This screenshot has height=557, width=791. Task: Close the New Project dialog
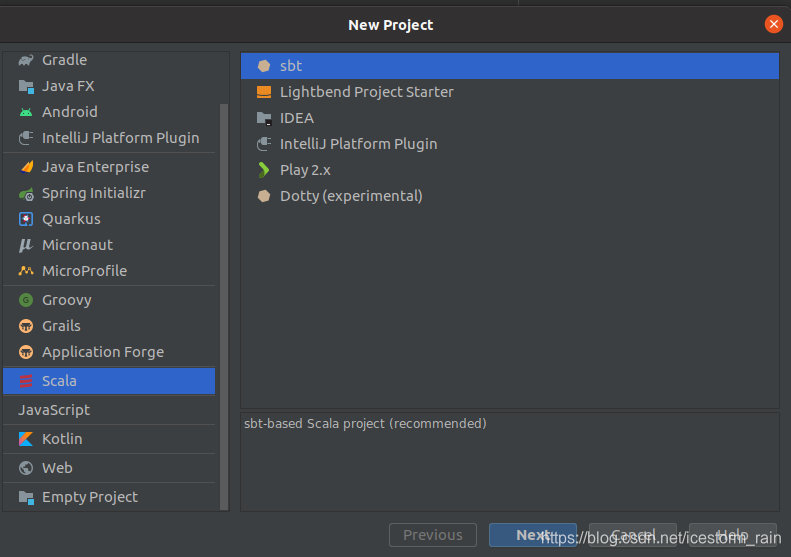click(x=773, y=24)
